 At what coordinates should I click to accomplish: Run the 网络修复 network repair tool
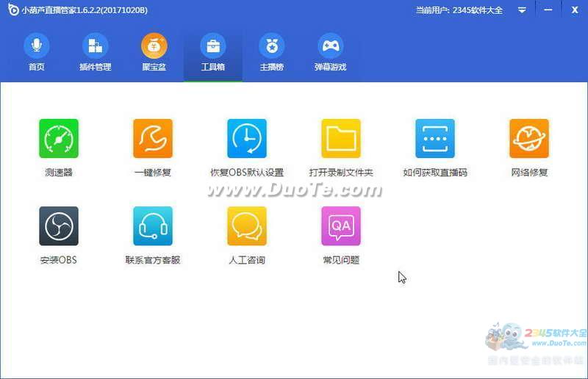pyautogui.click(x=528, y=139)
